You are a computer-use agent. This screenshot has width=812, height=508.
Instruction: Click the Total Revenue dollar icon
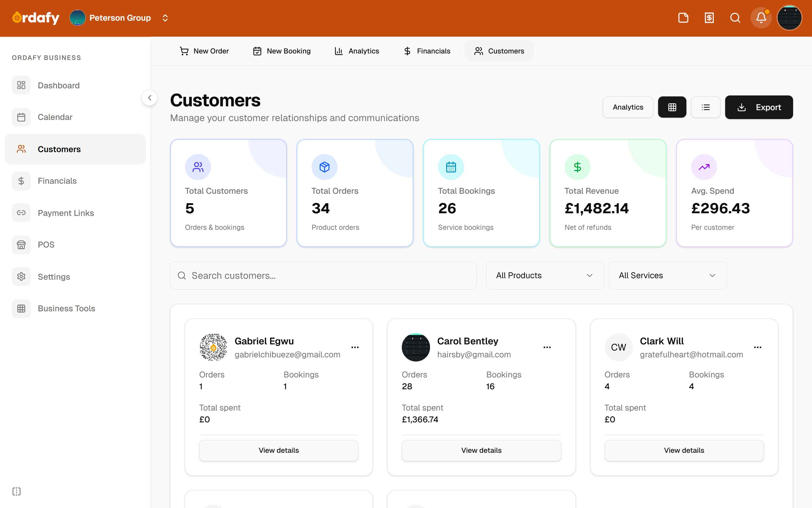point(577,167)
